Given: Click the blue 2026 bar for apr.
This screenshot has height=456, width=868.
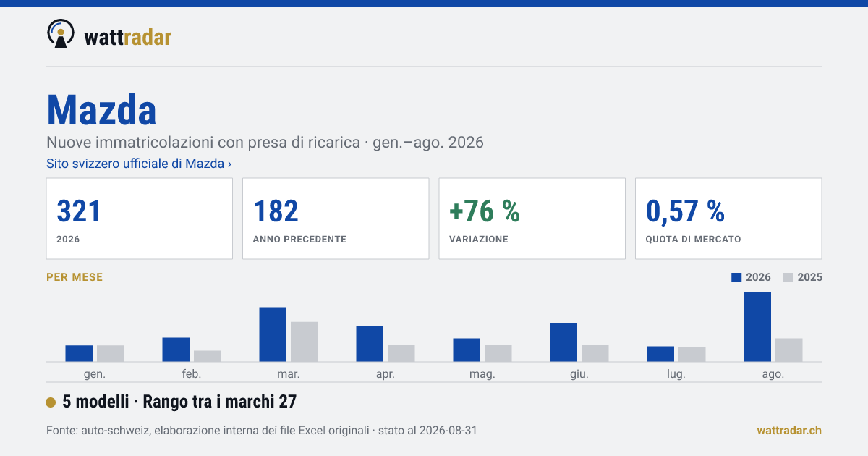Looking at the screenshot, I should (370, 344).
